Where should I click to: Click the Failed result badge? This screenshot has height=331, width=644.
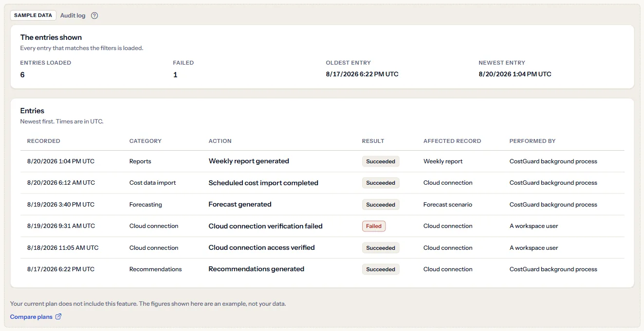(374, 226)
